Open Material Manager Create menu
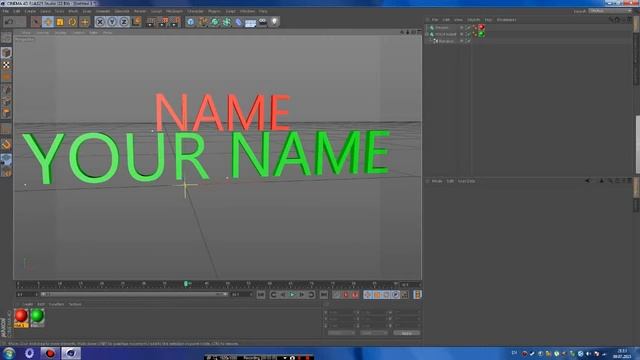 28,304
